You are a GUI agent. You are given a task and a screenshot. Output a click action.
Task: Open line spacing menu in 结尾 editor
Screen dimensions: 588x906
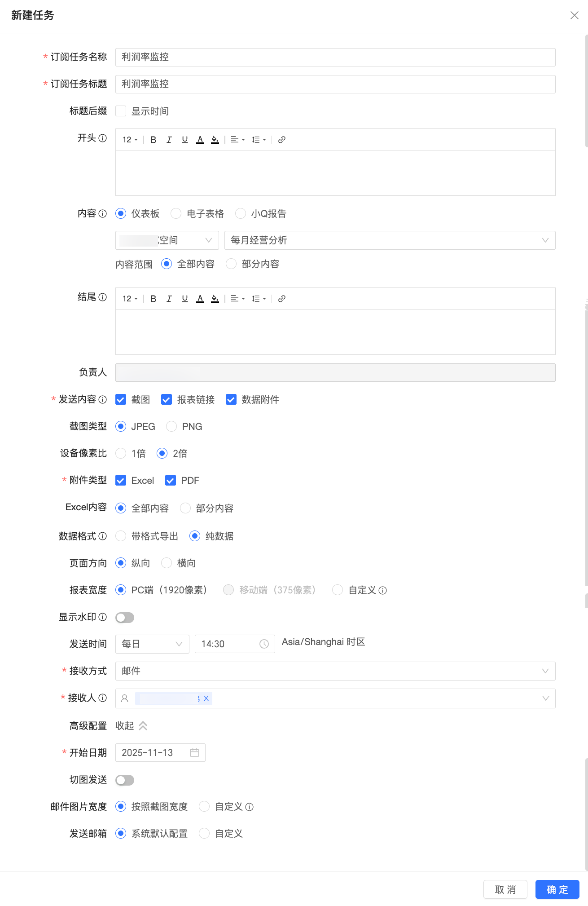tap(259, 299)
